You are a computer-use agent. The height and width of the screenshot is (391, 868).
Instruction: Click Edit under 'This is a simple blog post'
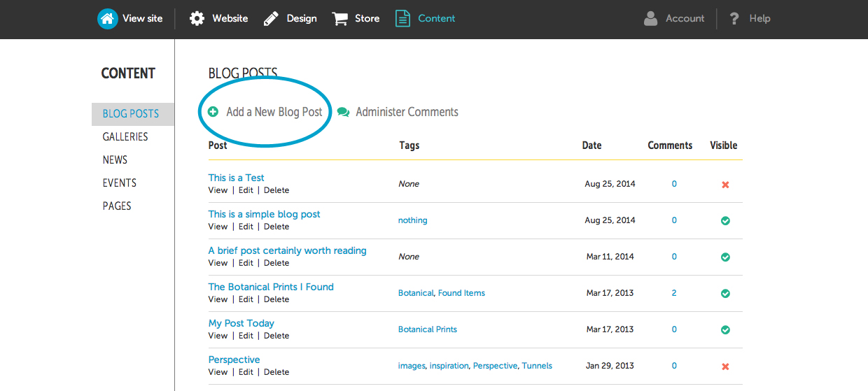coord(246,227)
